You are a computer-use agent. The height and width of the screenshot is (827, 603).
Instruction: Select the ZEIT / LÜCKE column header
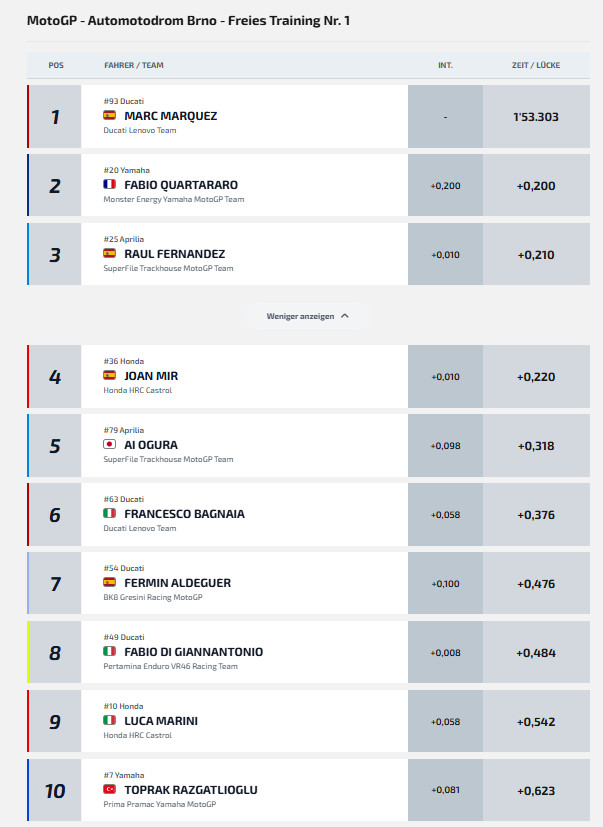click(536, 65)
